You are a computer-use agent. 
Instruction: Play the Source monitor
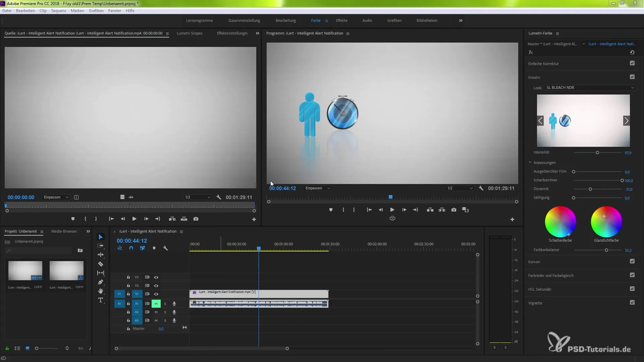pyautogui.click(x=134, y=219)
